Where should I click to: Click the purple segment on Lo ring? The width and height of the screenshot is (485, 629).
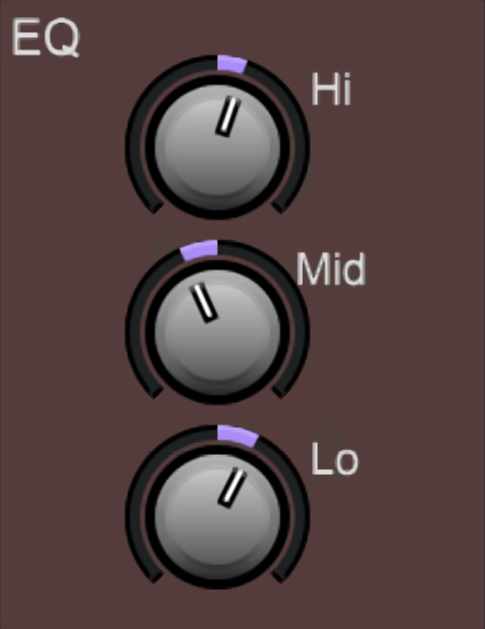click(237, 436)
